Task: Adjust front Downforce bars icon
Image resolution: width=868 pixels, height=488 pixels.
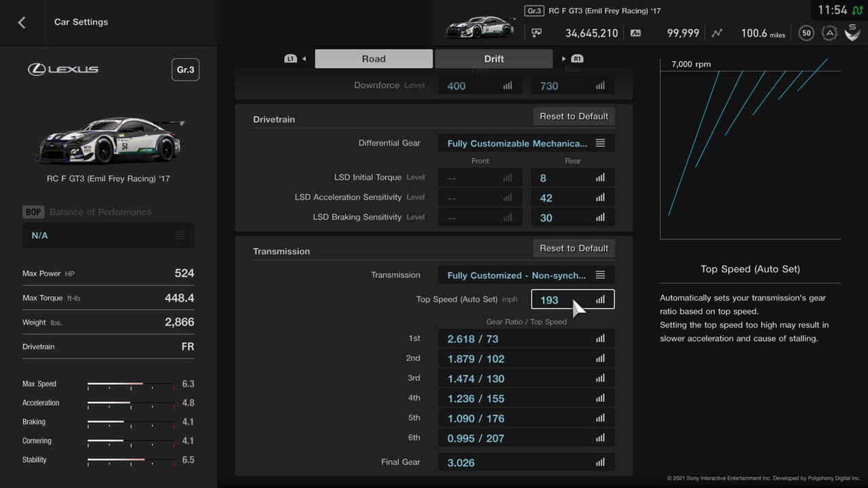Action: coord(507,86)
